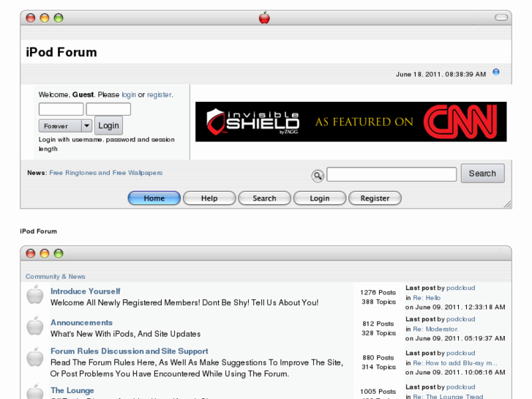Click green circle in top header bar

point(59,18)
